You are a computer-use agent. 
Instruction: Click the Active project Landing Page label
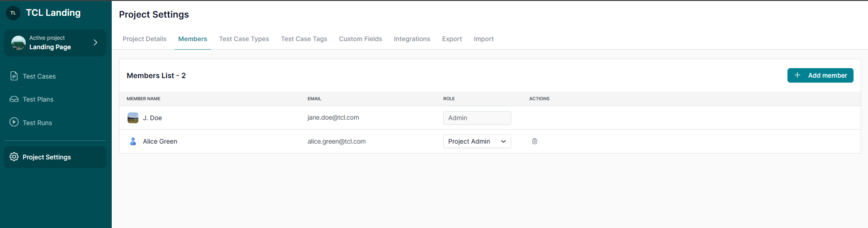(50, 42)
